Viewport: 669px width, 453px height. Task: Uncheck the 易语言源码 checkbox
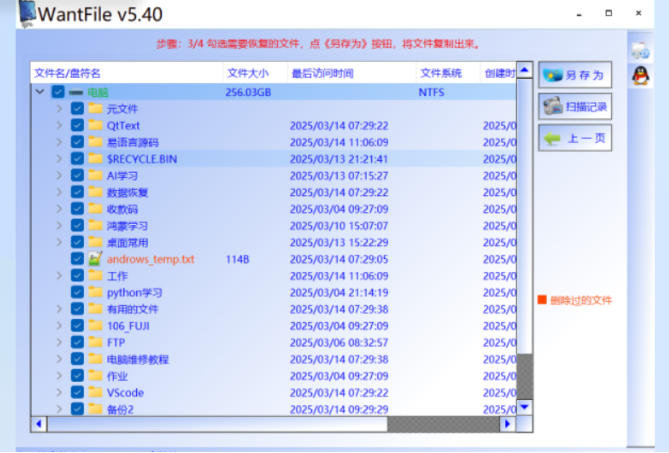(x=77, y=142)
